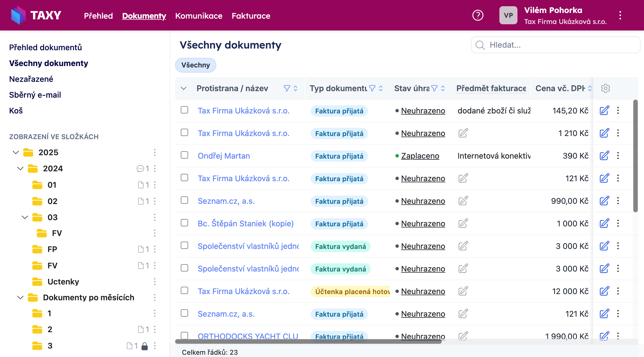Screen dimensions: 644x357
Task: Open filter icon on Typ dokumentu column
Action: pyautogui.click(x=372, y=88)
